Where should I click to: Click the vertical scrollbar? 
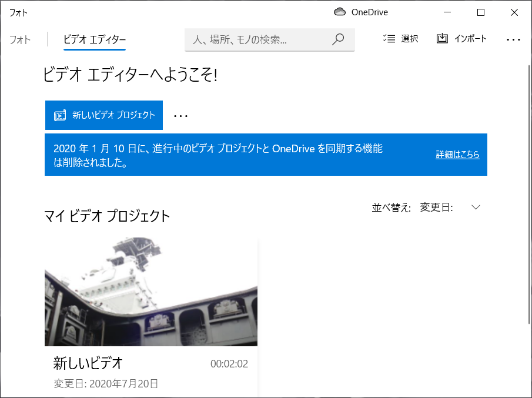click(x=529, y=194)
